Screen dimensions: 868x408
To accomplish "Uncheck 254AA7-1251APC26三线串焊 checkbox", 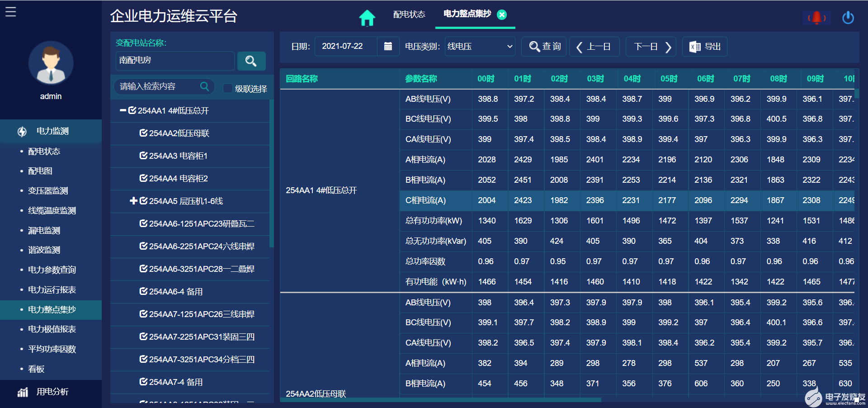I will (x=144, y=314).
